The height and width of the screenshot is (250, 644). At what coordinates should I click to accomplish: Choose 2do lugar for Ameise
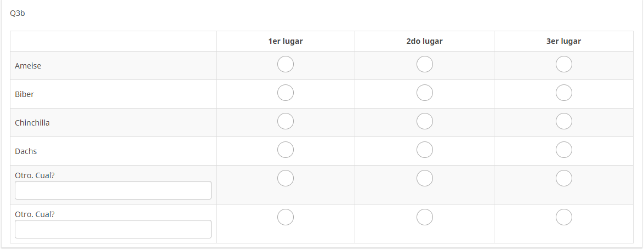pyautogui.click(x=425, y=65)
